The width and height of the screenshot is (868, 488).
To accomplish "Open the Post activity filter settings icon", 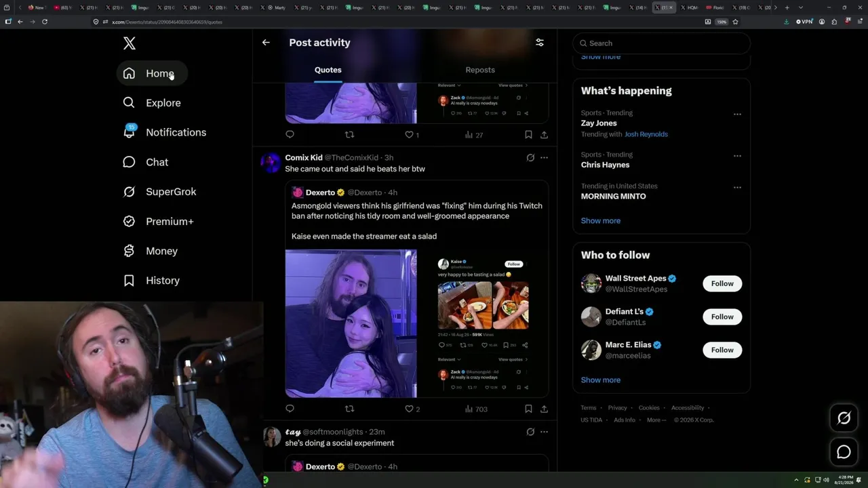I will (x=540, y=42).
